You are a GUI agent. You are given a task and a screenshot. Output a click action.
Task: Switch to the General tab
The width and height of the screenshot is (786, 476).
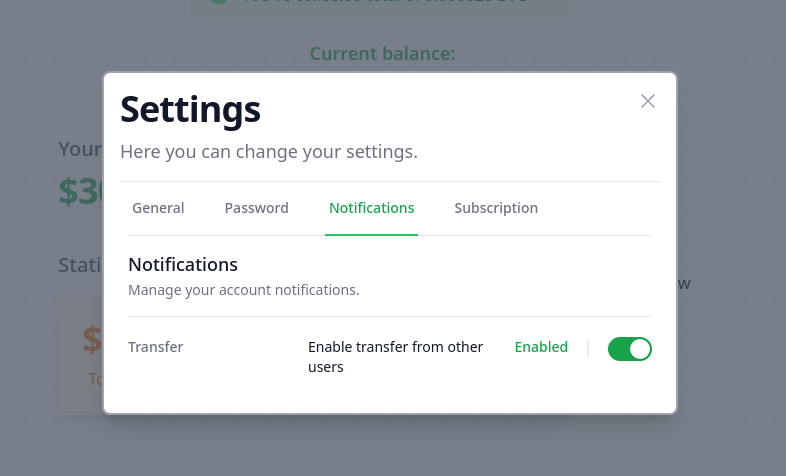pyautogui.click(x=158, y=208)
